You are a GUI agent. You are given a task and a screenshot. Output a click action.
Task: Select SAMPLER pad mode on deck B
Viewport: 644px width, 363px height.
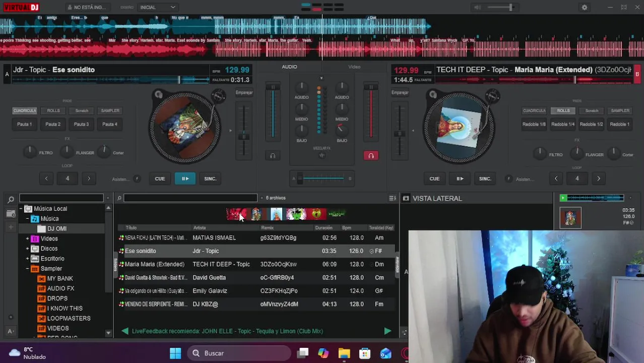620,111
